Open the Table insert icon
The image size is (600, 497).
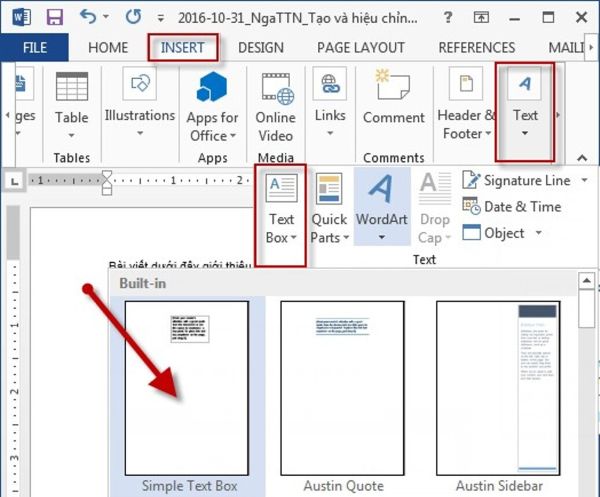[x=71, y=105]
